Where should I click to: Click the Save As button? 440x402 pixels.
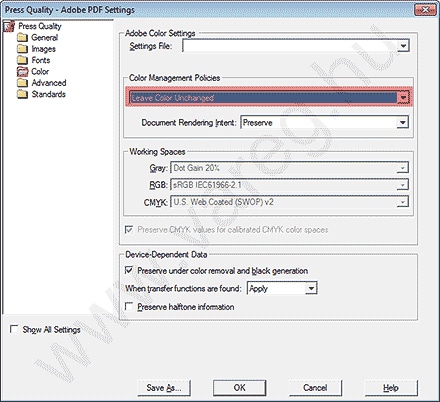(x=164, y=388)
